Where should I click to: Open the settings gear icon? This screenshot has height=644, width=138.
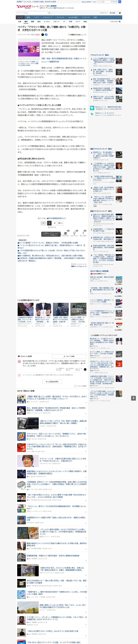pyautogui.click(x=120, y=13)
